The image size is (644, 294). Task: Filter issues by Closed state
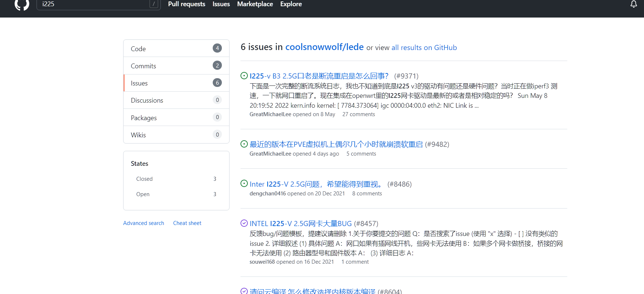pyautogui.click(x=144, y=179)
